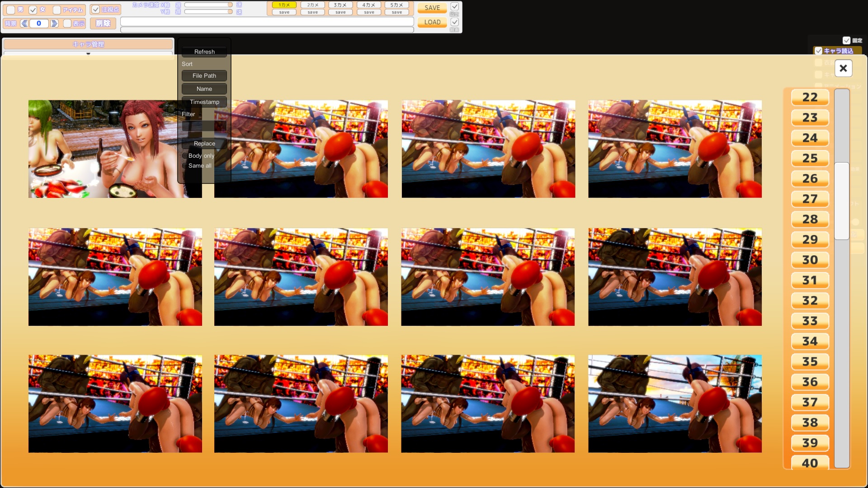The height and width of the screenshot is (488, 868).
Task: Click the Filter text input
Action: [x=204, y=126]
